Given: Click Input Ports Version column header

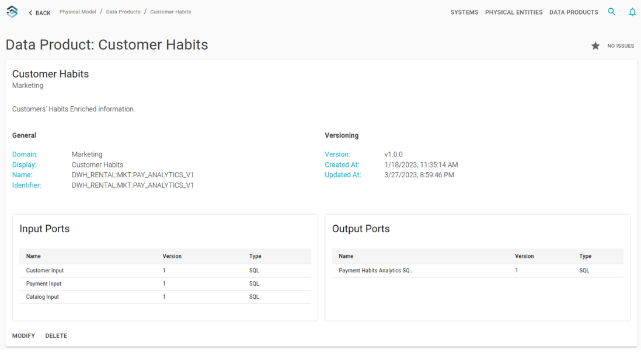Looking at the screenshot, I should pyautogui.click(x=172, y=256).
